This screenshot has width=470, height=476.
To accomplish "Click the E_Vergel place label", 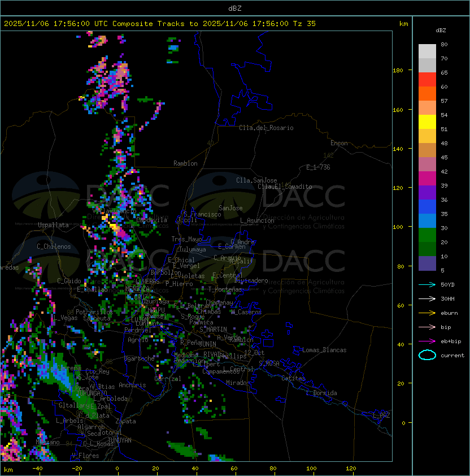I will (186, 266).
